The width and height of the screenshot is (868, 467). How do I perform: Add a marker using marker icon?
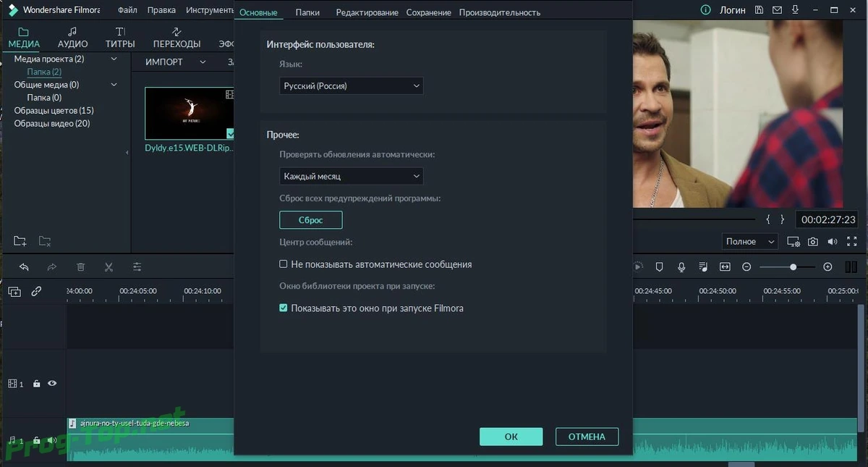click(x=659, y=266)
